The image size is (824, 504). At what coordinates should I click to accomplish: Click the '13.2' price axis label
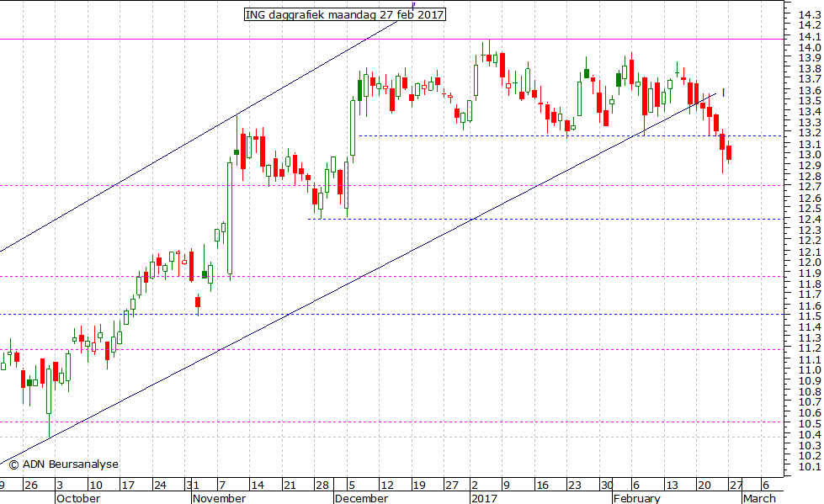[x=810, y=132]
